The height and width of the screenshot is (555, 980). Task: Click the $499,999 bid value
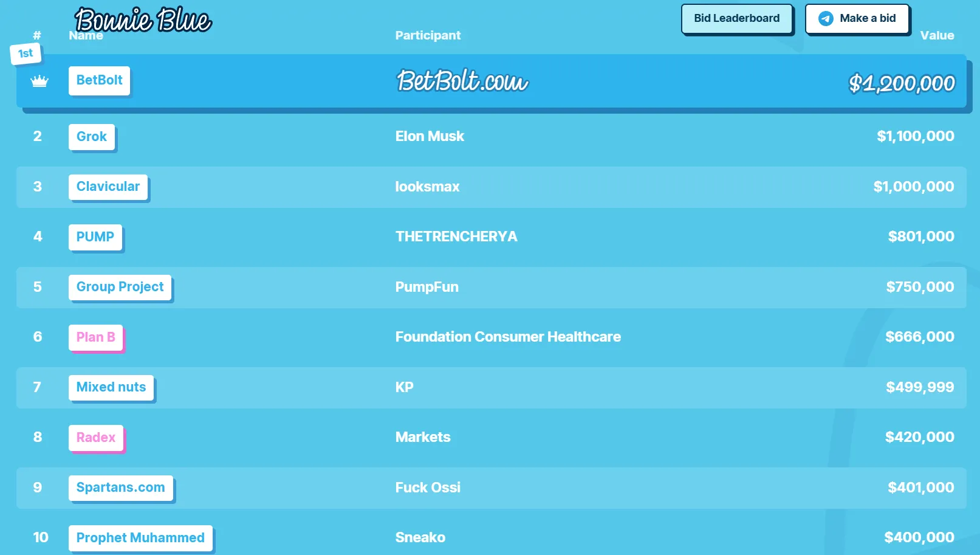(x=920, y=387)
